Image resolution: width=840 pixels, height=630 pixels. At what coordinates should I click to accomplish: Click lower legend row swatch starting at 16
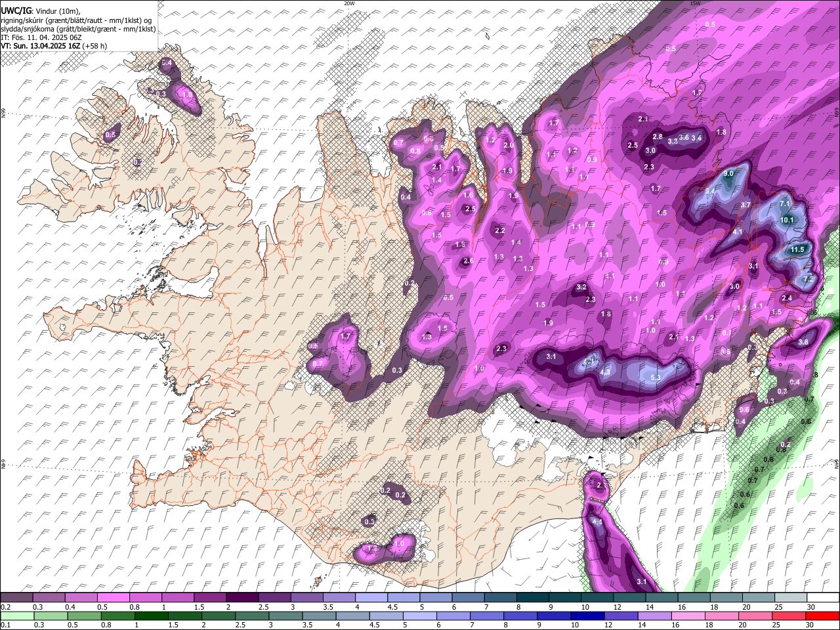pos(688,616)
